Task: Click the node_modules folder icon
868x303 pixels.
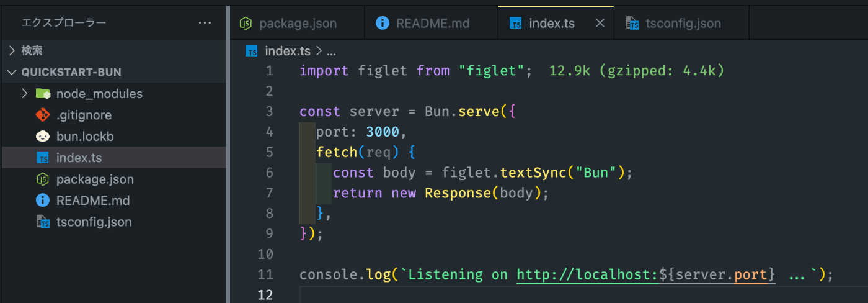Action: pos(43,94)
